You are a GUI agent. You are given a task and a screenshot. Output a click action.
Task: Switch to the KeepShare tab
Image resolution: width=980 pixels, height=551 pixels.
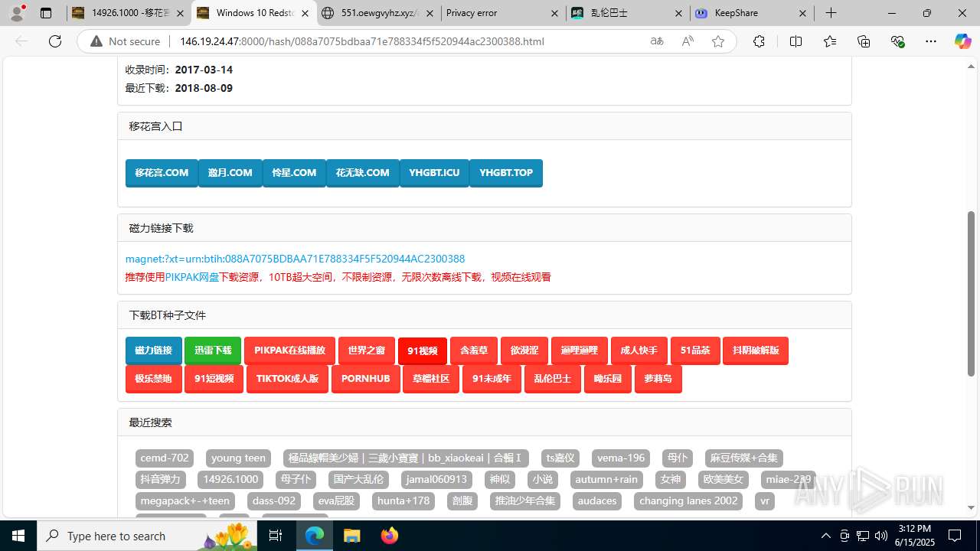pos(753,13)
